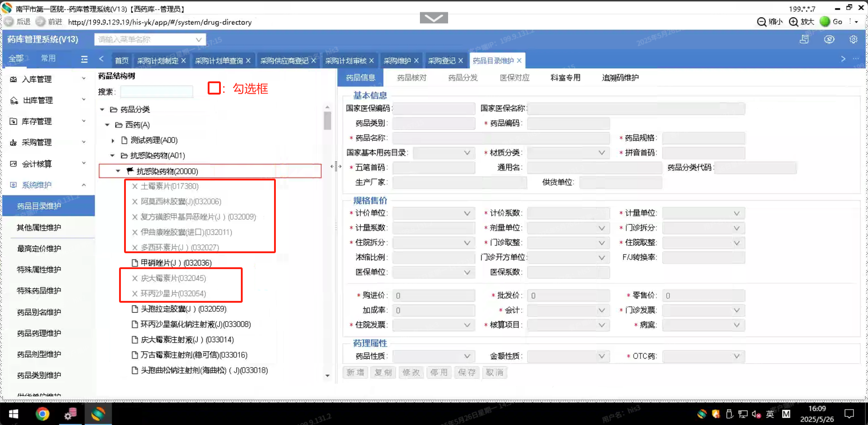The width and height of the screenshot is (868, 425).
Task: Click the green Go icon
Action: (825, 22)
